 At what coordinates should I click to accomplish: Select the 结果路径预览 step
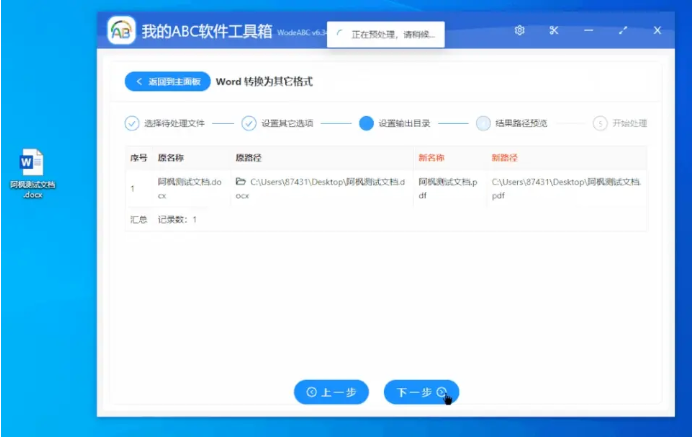511,123
